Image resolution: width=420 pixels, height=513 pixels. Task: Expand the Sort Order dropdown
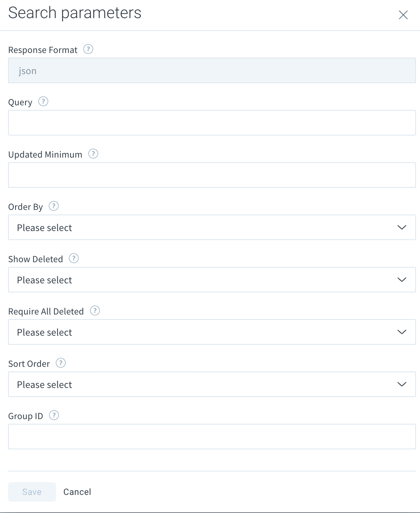pyautogui.click(x=212, y=384)
